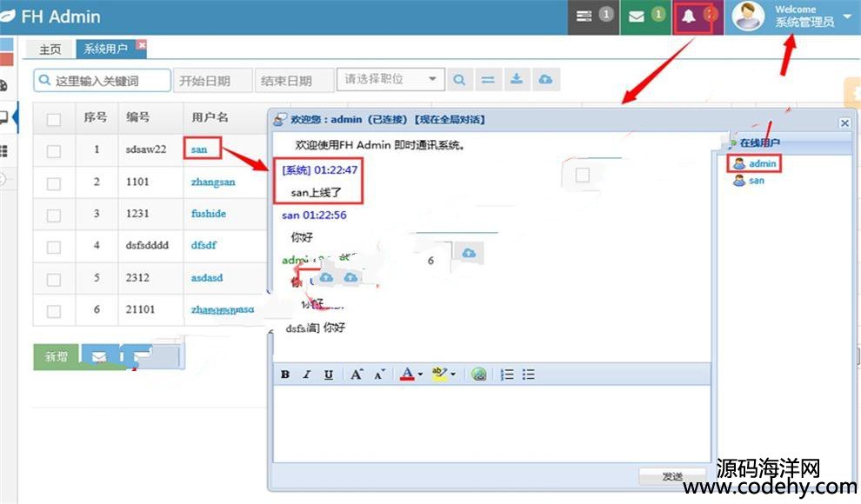
Task: Apply underline formatting in chat editor
Action: point(329,375)
